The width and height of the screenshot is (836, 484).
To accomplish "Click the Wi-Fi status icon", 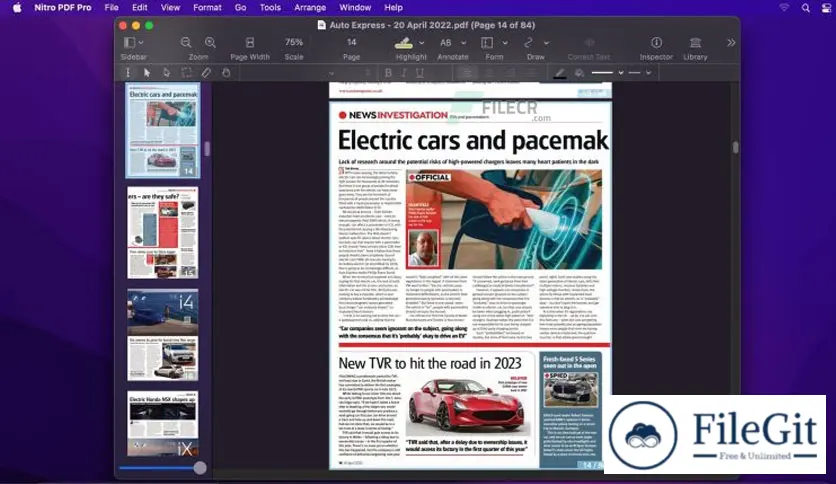I will click(784, 7).
